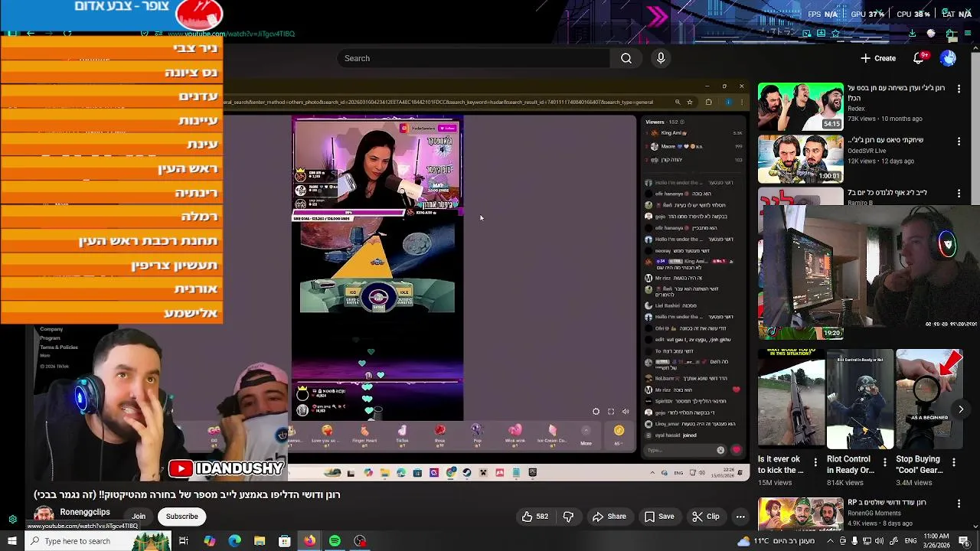
Task: Click the gear icon at page's left edge
Action: [12, 520]
